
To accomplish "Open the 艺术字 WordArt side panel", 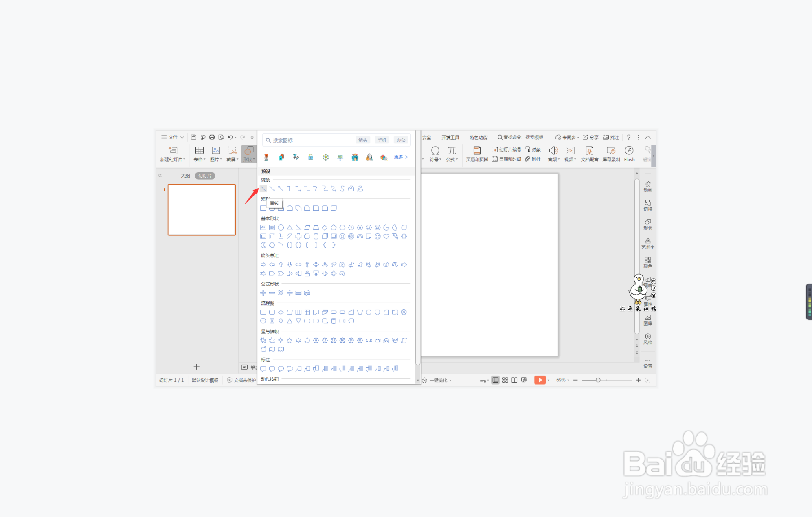I will click(x=647, y=244).
